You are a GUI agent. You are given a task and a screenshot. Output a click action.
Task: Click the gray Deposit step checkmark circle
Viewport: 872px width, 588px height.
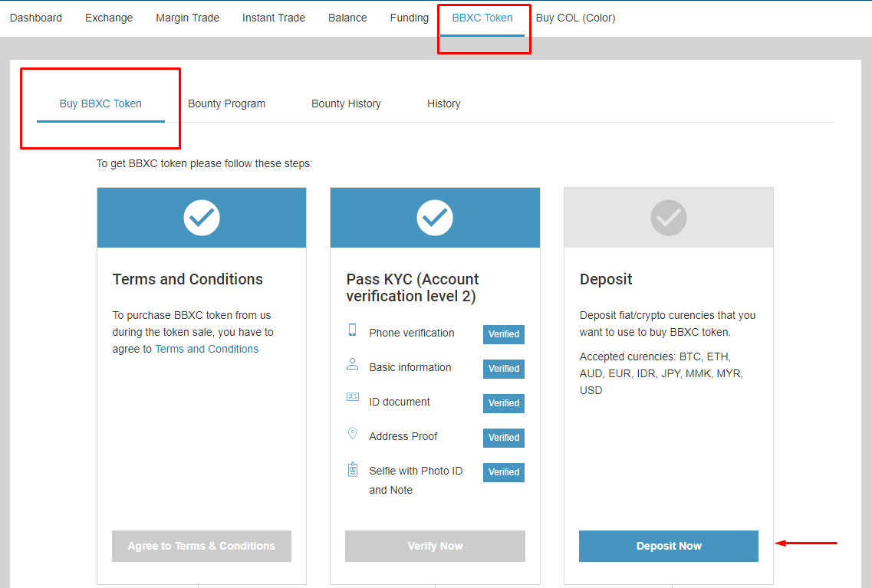[x=669, y=218]
